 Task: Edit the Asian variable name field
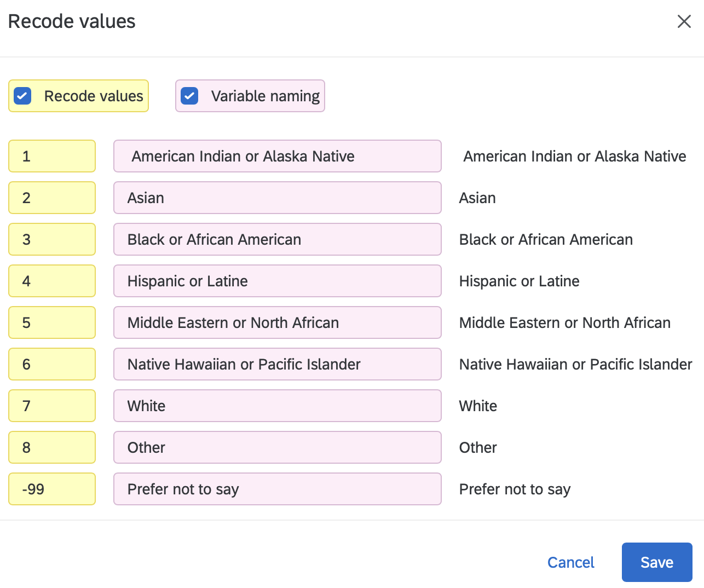pyautogui.click(x=278, y=198)
